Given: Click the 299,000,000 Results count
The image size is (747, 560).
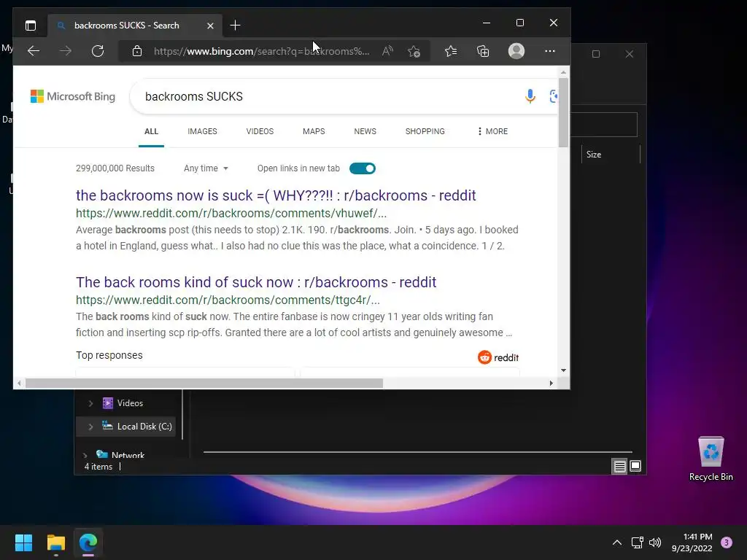Looking at the screenshot, I should (x=115, y=168).
